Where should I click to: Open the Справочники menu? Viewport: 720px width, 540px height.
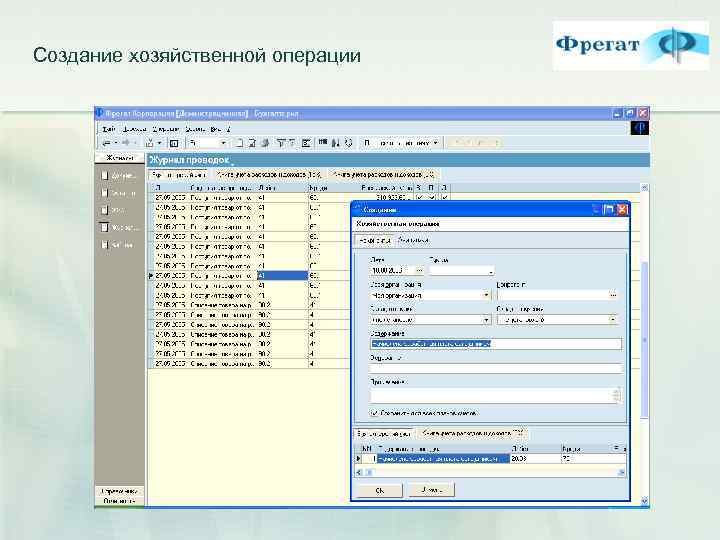tap(166, 129)
